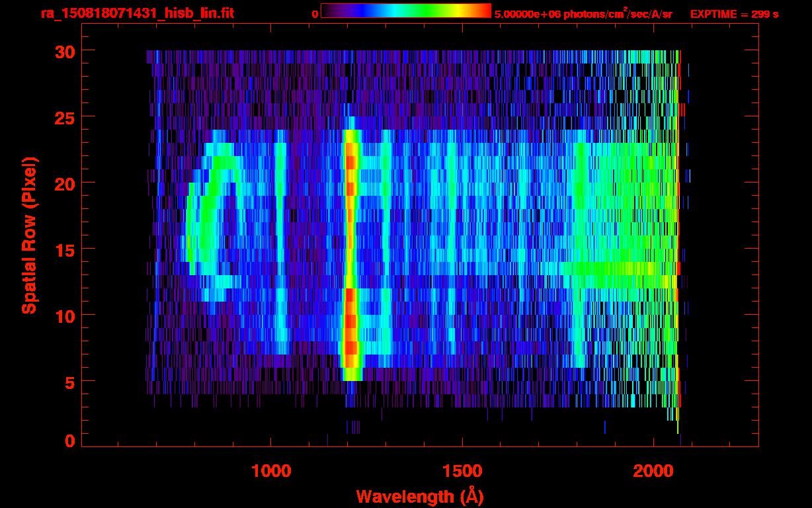Click the Spatial Row (Pixel) axis title
The width and height of the screenshot is (812, 508).
pyautogui.click(x=29, y=235)
